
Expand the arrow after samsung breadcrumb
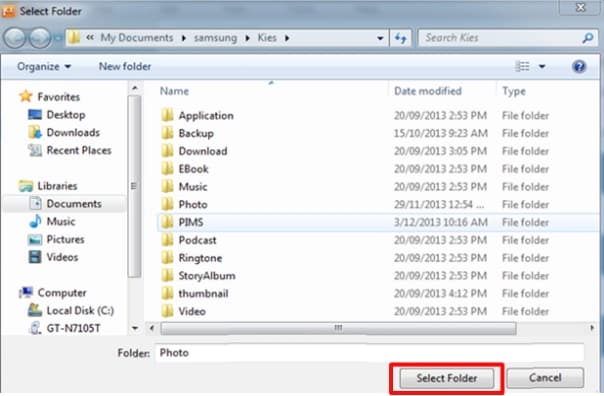pos(247,38)
